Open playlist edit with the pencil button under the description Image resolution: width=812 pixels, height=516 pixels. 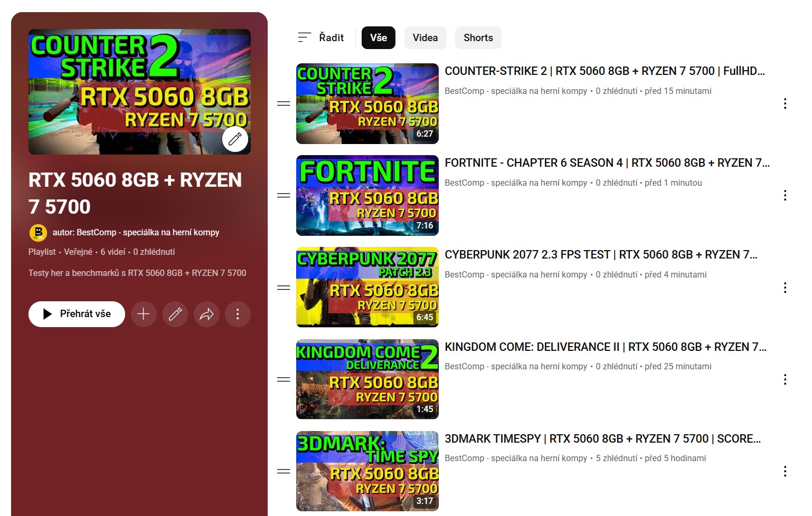click(175, 314)
